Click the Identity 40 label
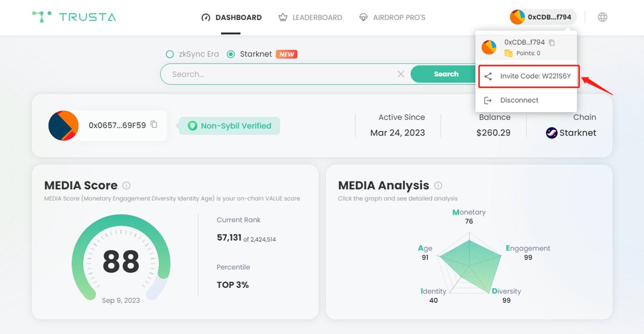Image resolution: width=644 pixels, height=334 pixels. tap(433, 295)
